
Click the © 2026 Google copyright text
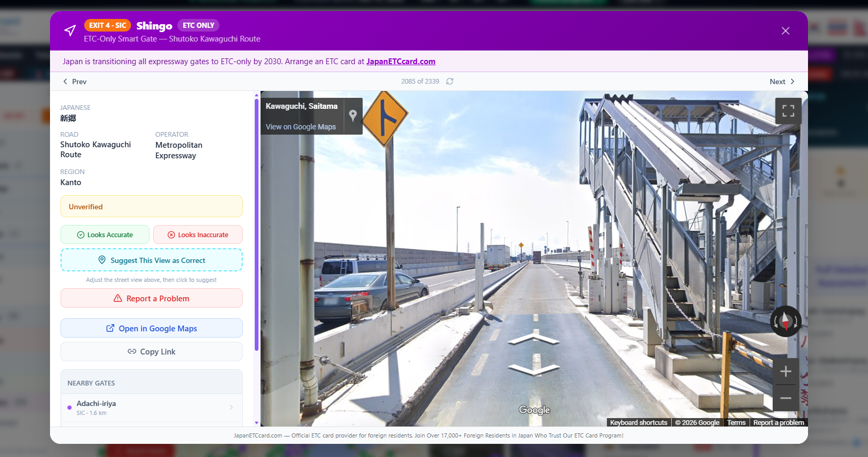(x=697, y=422)
